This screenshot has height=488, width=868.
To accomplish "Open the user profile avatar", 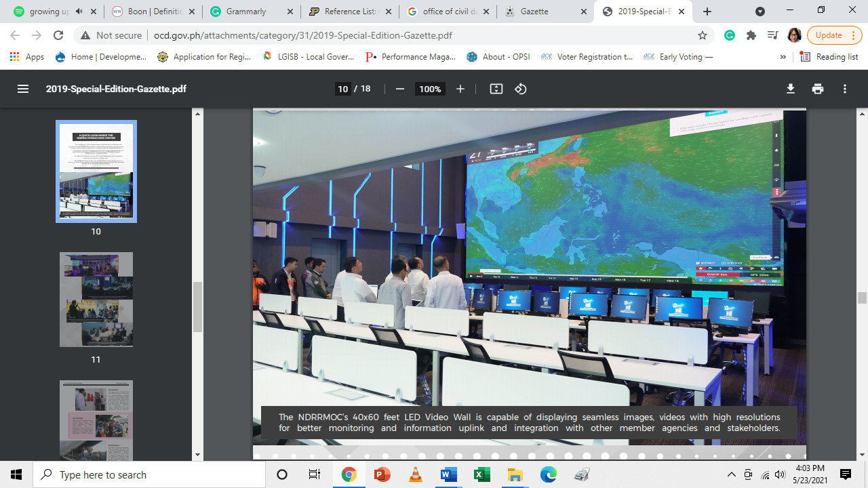I will [x=795, y=35].
